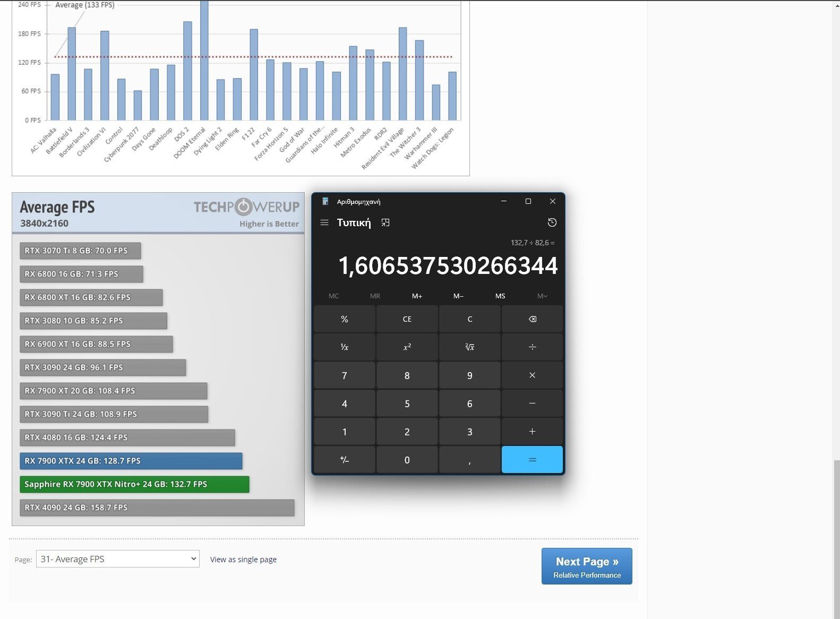The width and height of the screenshot is (840, 619).
Task: Click the plus/minus sign toggle key
Action: 345,460
